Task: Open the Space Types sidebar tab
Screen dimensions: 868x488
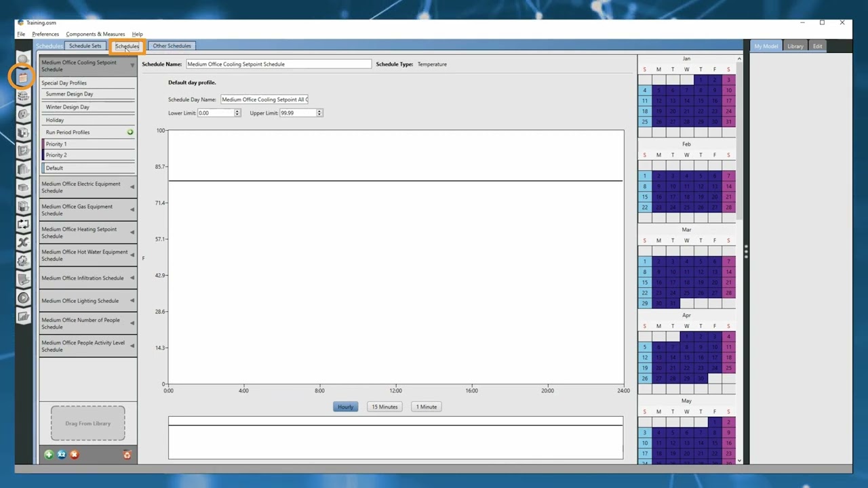Action: (x=23, y=132)
